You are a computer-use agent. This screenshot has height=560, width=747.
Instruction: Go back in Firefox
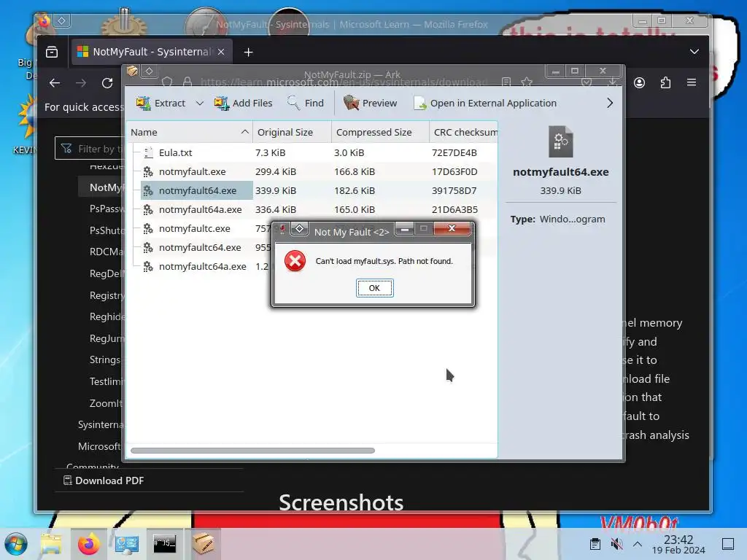click(x=55, y=83)
